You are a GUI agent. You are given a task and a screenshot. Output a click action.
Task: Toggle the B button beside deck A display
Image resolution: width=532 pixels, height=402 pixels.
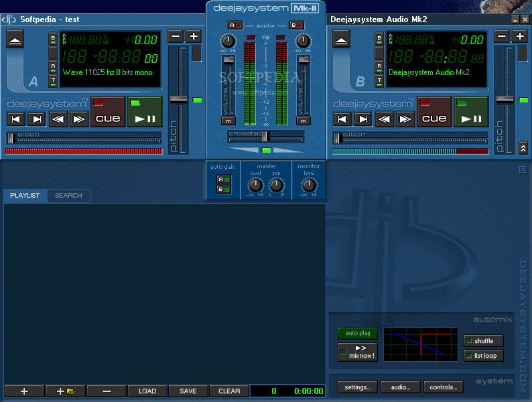coord(53,39)
